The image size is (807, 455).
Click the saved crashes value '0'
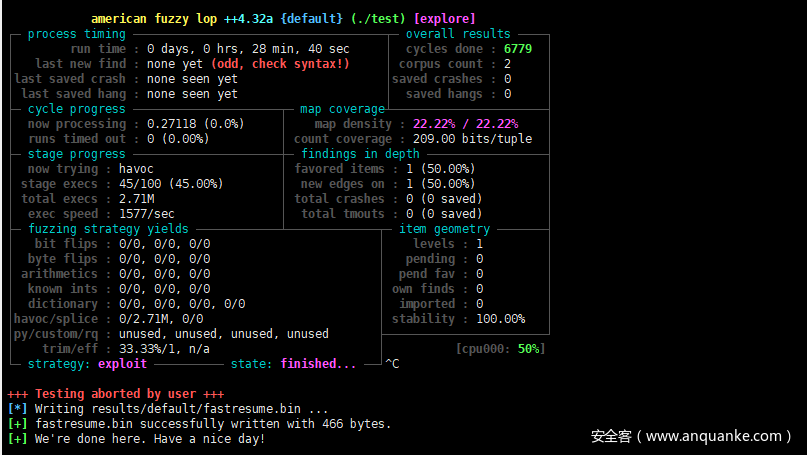pyautogui.click(x=507, y=79)
